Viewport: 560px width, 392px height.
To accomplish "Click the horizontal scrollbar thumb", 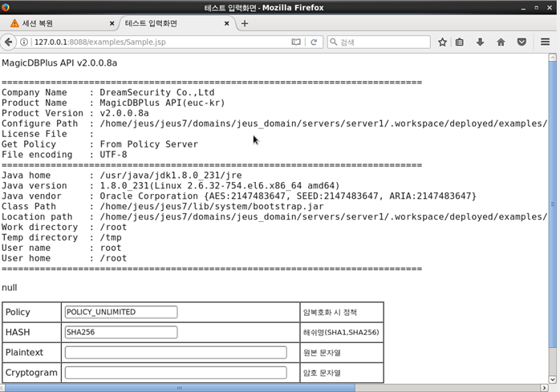I will pos(180,388).
